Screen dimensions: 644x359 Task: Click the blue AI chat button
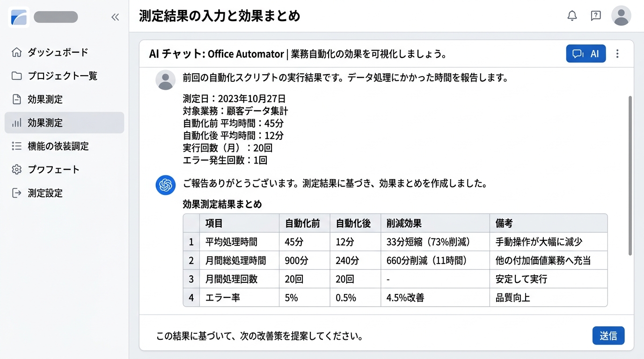coord(585,54)
